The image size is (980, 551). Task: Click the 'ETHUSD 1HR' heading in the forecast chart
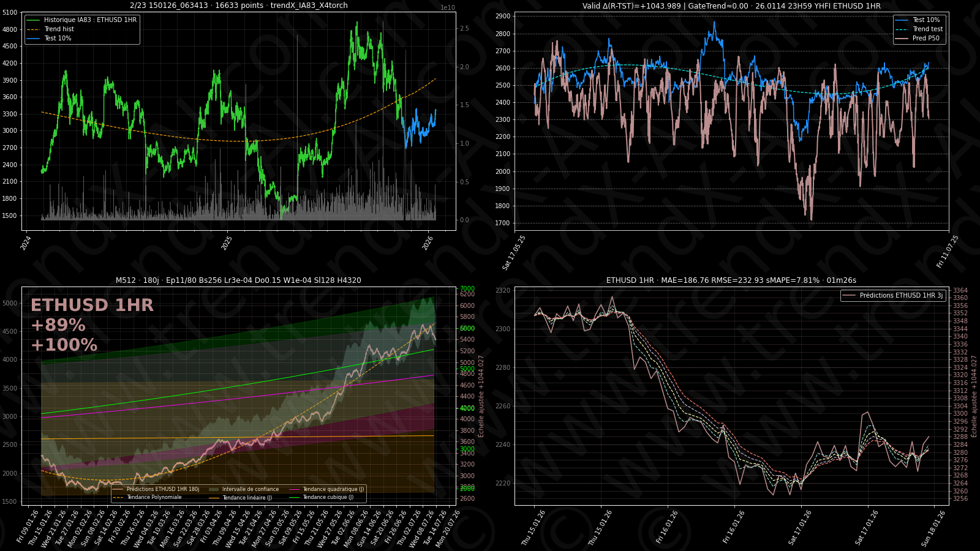pos(92,305)
